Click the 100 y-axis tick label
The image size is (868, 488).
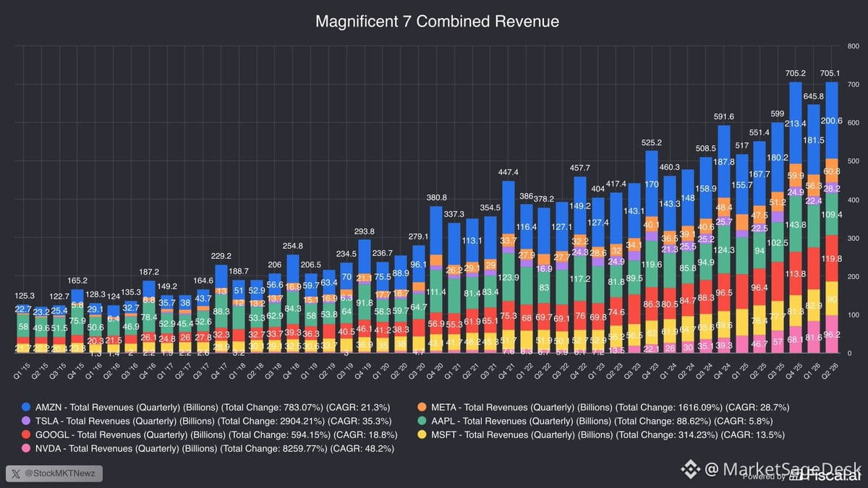[852, 315]
